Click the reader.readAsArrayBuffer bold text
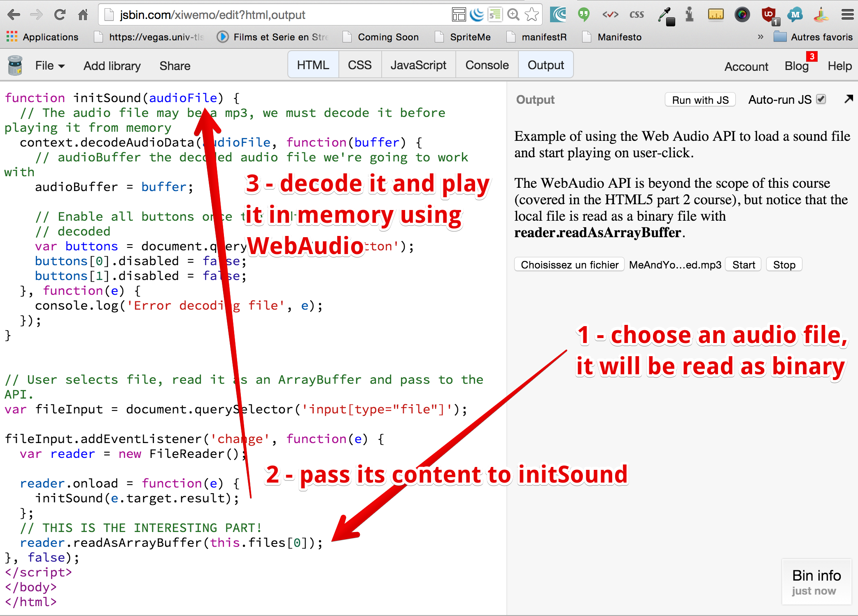The height and width of the screenshot is (616, 858). coord(597,233)
